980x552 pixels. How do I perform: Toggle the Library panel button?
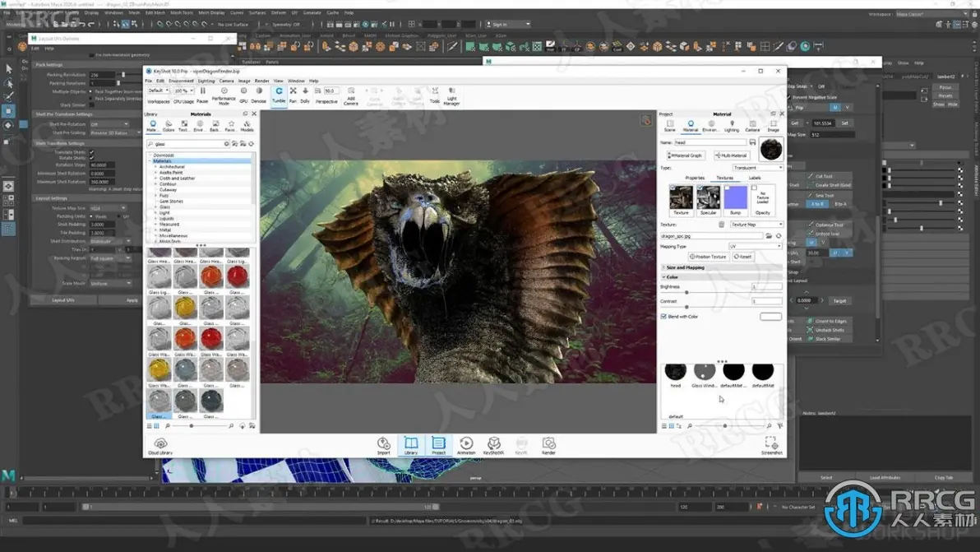[410, 446]
